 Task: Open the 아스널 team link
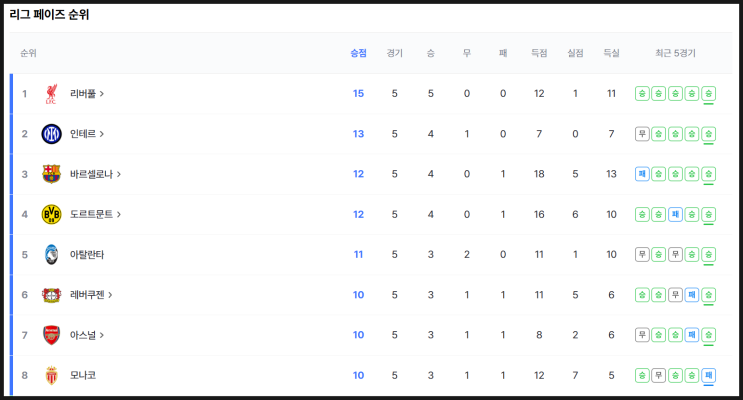83,335
